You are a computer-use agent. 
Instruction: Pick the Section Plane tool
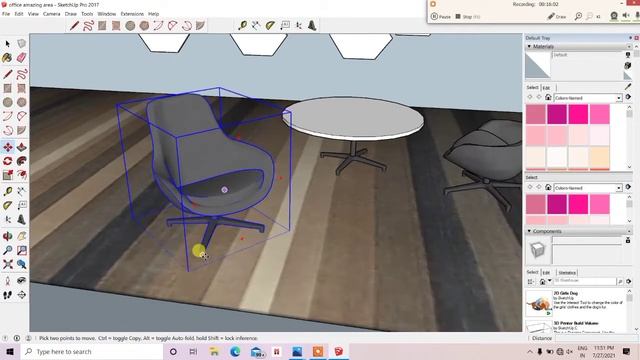coord(22,295)
